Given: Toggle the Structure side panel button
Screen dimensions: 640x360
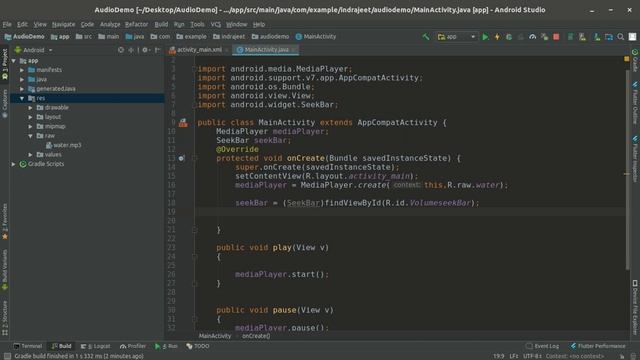Looking at the screenshot, I should click(x=4, y=318).
